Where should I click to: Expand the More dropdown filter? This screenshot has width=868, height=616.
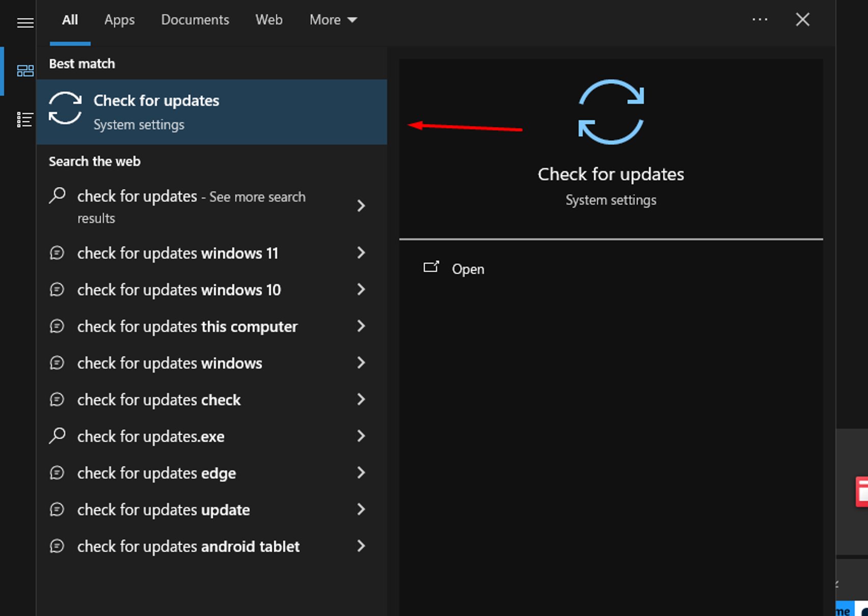333,20
